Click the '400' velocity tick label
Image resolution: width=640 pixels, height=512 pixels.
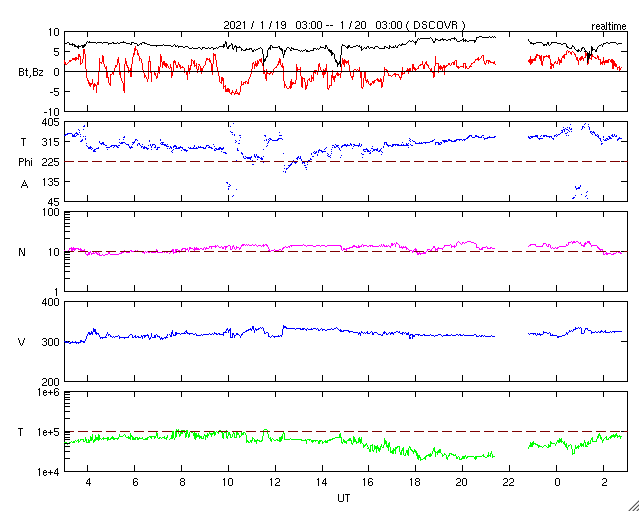tap(52, 303)
